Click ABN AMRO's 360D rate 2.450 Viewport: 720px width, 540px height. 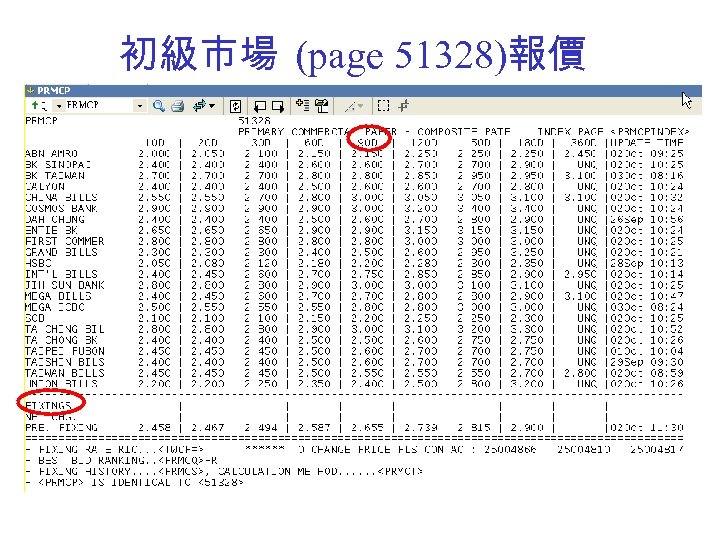580,153
